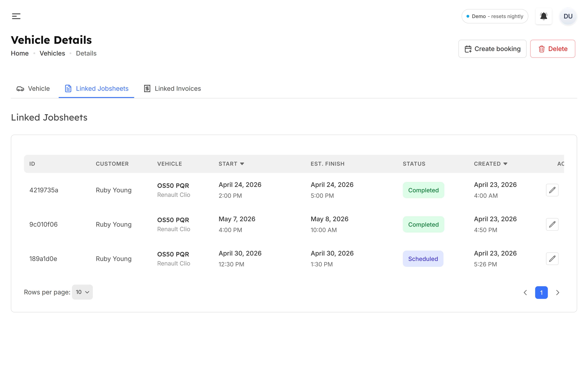Open the hamburger sidebar menu
Screen dimensions: 588x372
tap(16, 16)
